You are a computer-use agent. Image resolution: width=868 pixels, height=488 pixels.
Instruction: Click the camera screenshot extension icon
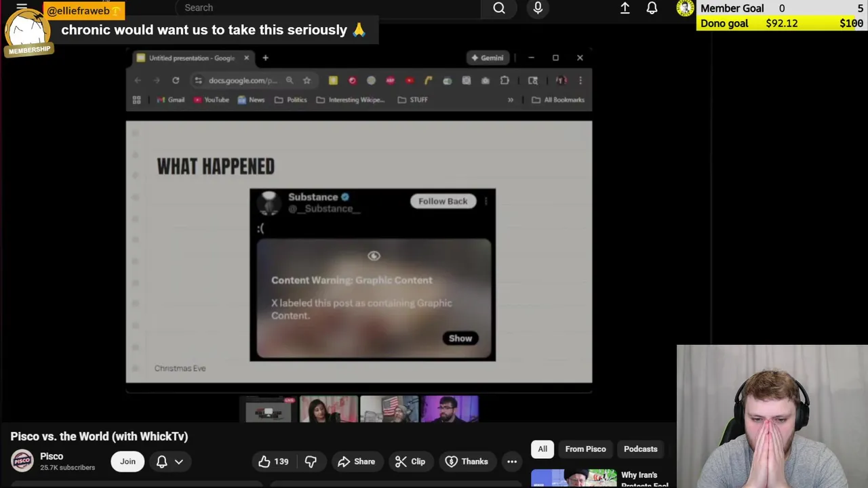coord(485,81)
